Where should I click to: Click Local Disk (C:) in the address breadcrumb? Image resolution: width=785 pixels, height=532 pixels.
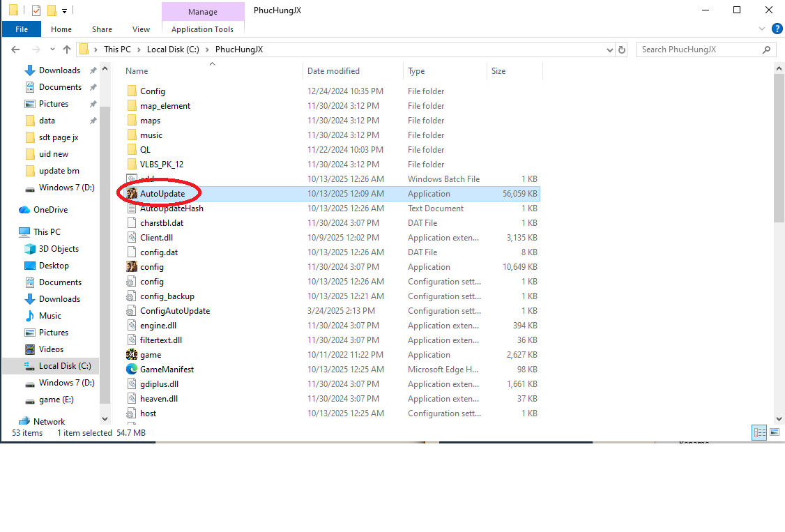pyautogui.click(x=167, y=50)
